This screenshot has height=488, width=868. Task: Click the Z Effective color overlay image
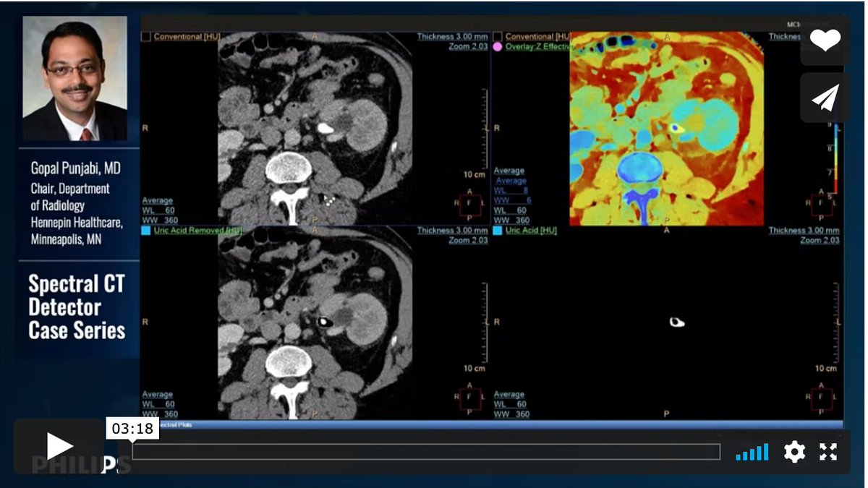pos(666,129)
